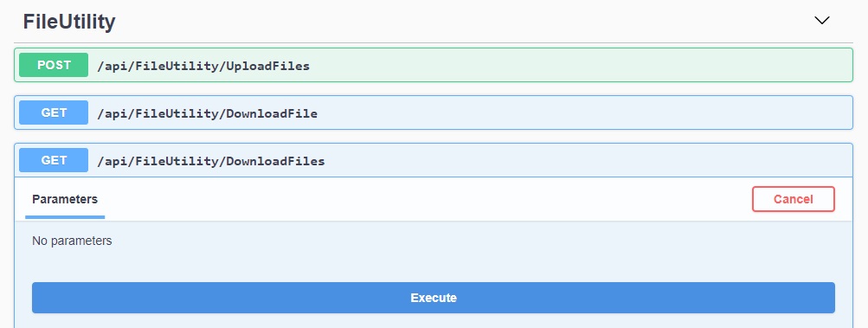Select the Parameters tab
Viewport: 868px width, 328px height.
pos(65,199)
